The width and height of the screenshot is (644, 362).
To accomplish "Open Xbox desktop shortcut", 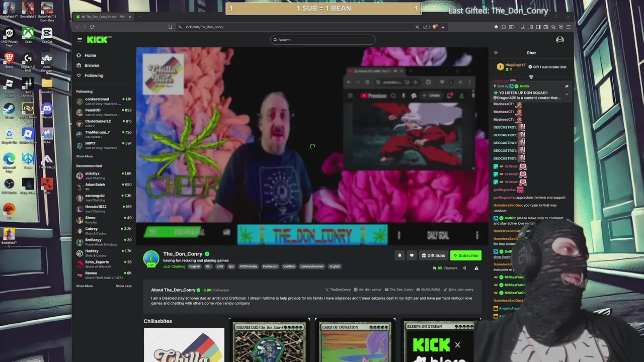I will pyautogui.click(x=28, y=35).
